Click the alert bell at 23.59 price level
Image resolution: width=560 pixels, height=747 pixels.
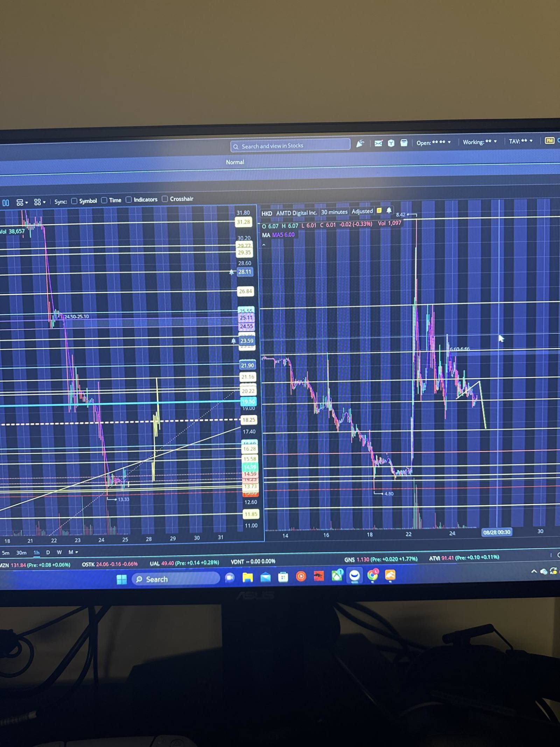233,341
